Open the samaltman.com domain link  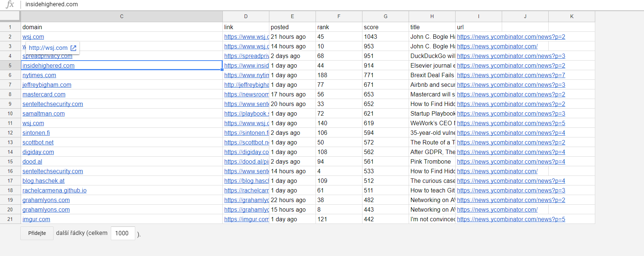[44, 113]
